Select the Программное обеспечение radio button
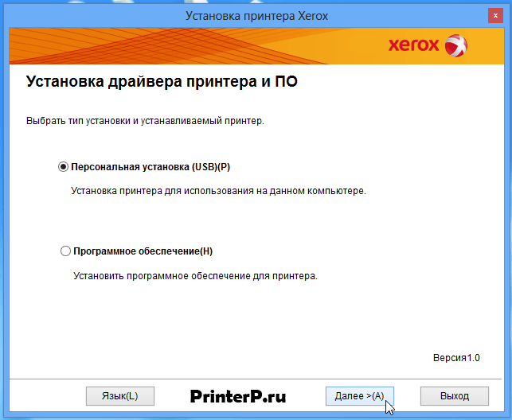Screen dimensions: 512x420 coord(65,251)
